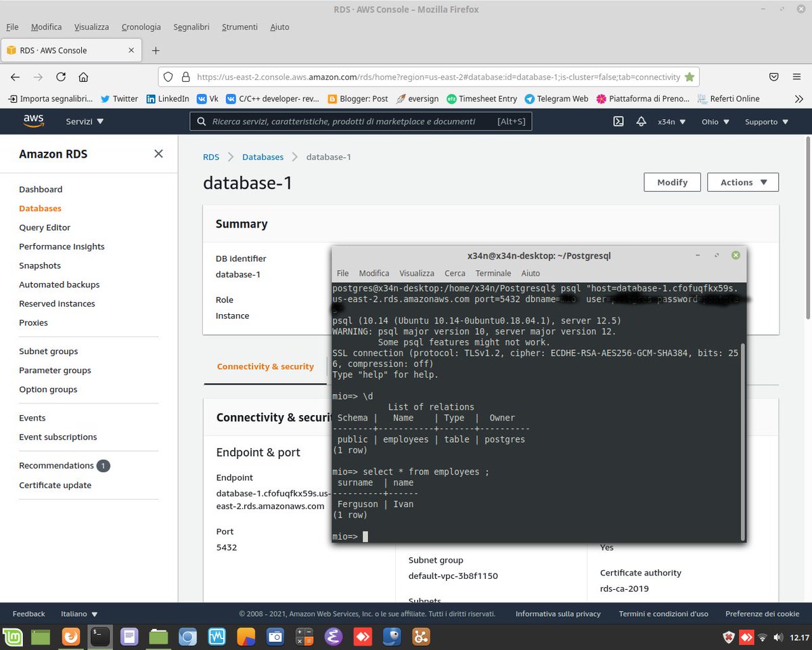Open the terminal Terminale menu
Viewport: 812px width, 650px height.
point(493,273)
